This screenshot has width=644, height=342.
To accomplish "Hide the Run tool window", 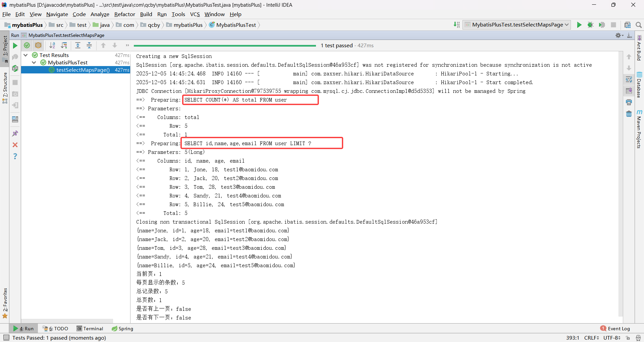I will point(630,35).
